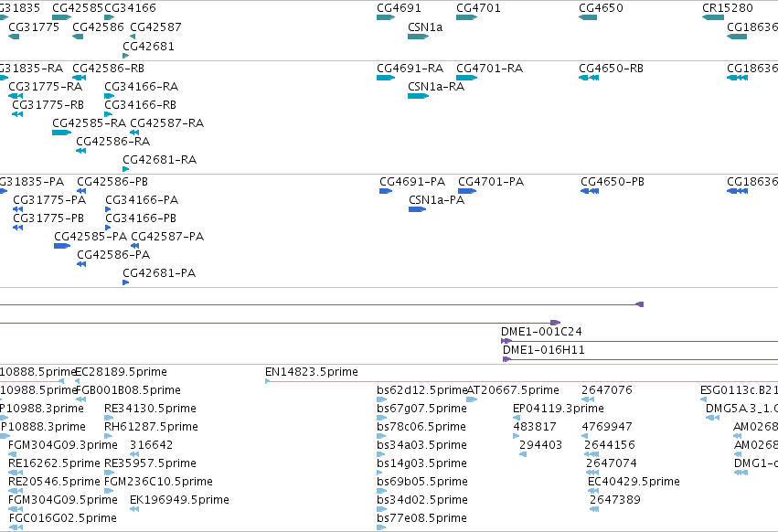Image resolution: width=778 pixels, height=532 pixels.
Task: Select the bs14g03.5prime EST label
Action: [421, 463]
